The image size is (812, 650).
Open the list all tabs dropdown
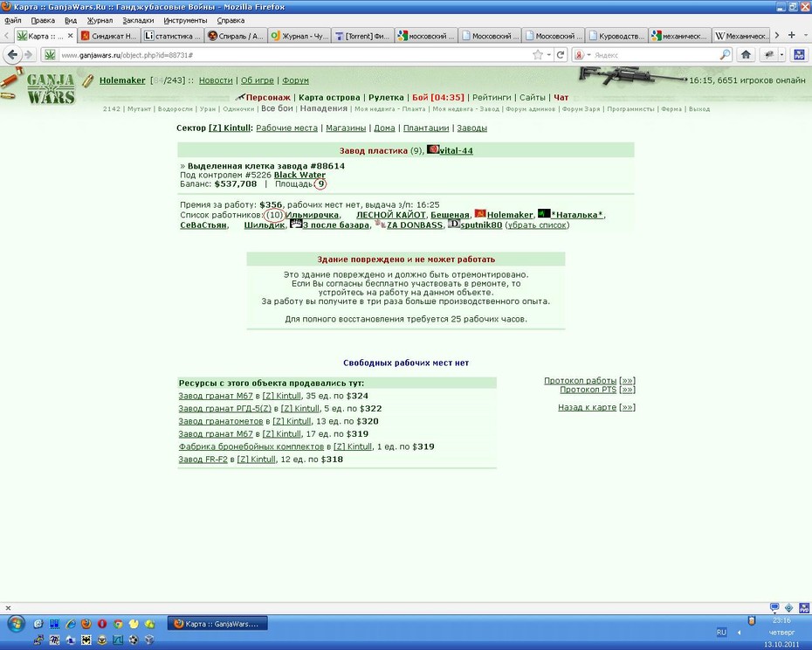pos(805,35)
